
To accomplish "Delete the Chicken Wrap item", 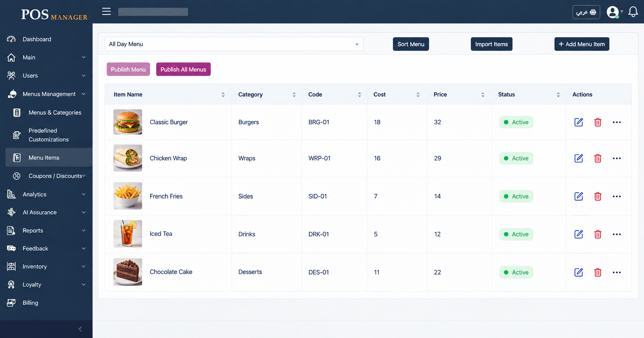I will (597, 158).
